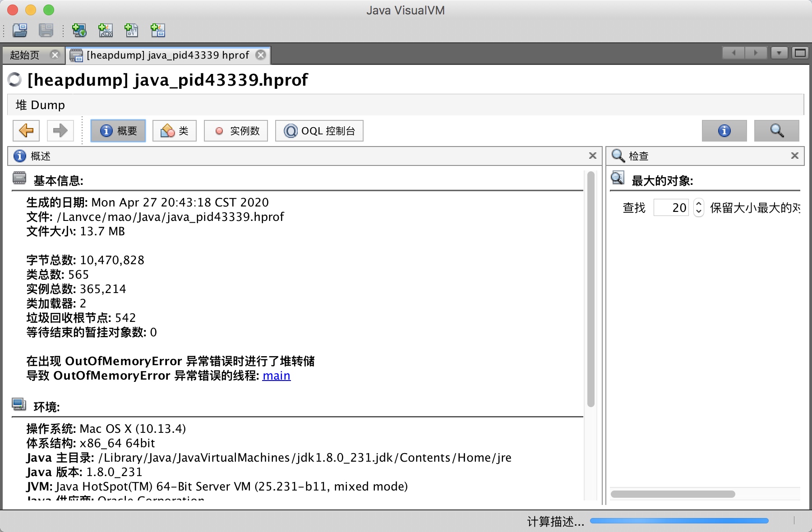Click the 文件大小 13.7 MB line
The height and width of the screenshot is (532, 812).
coord(75,231)
